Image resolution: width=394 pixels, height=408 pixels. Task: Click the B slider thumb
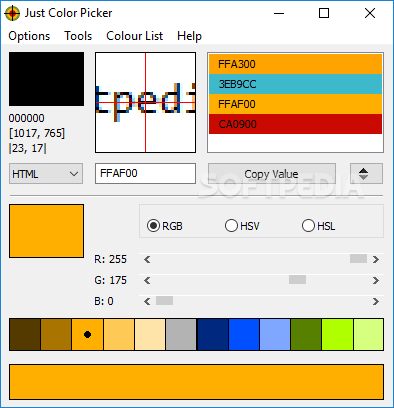pyautogui.click(x=164, y=301)
